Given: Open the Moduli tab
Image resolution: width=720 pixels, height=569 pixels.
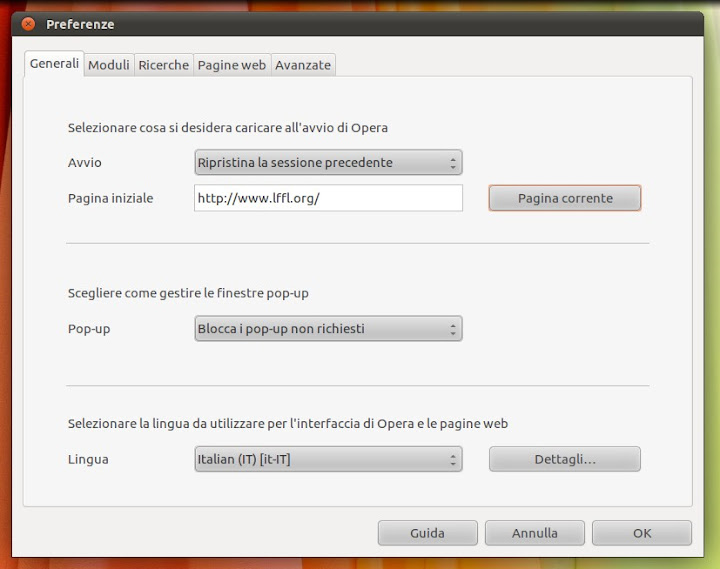Looking at the screenshot, I should [109, 65].
